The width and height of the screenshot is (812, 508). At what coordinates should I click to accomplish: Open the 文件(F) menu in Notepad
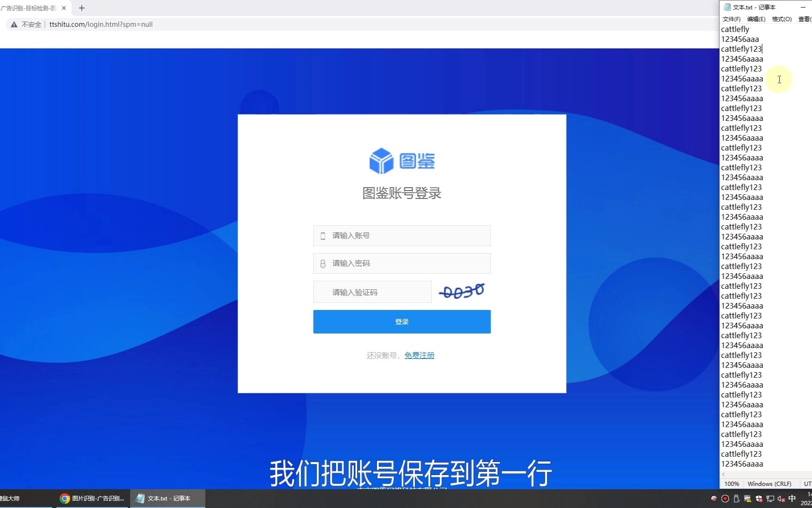click(731, 19)
